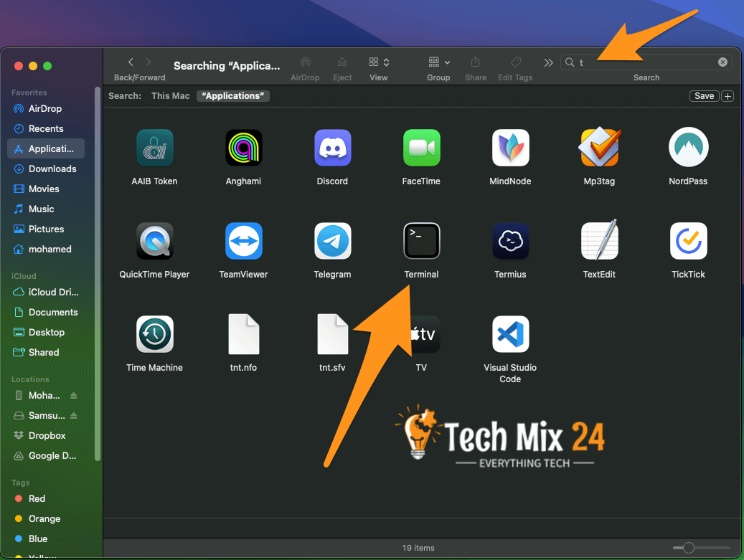The height and width of the screenshot is (560, 744).
Task: Click the sidebar scrollbar
Action: [98, 274]
